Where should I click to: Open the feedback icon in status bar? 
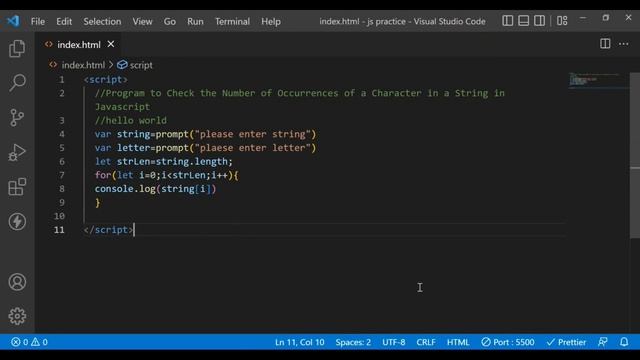603,342
